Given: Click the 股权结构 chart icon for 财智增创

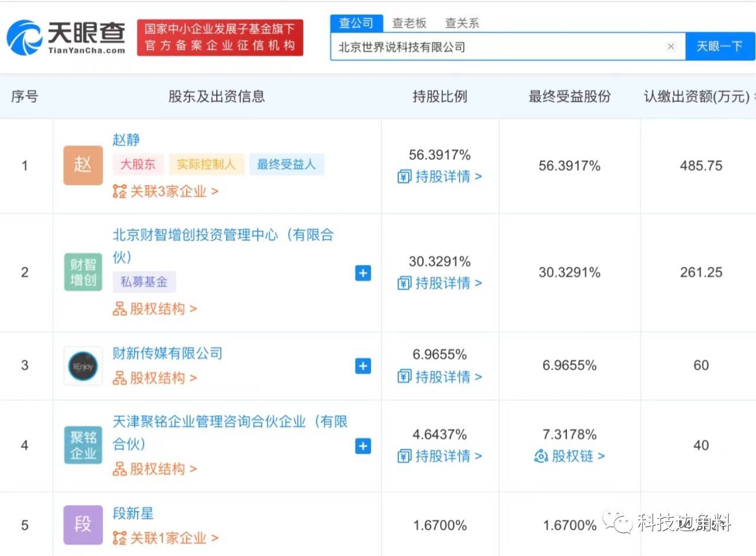Looking at the screenshot, I should pyautogui.click(x=119, y=309).
